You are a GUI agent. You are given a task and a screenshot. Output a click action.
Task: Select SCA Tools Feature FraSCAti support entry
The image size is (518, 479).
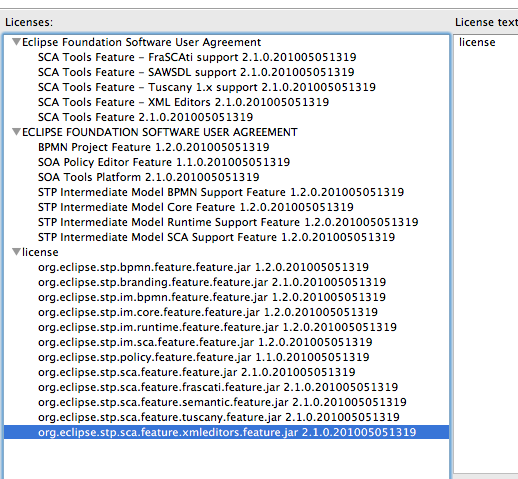coord(197,57)
